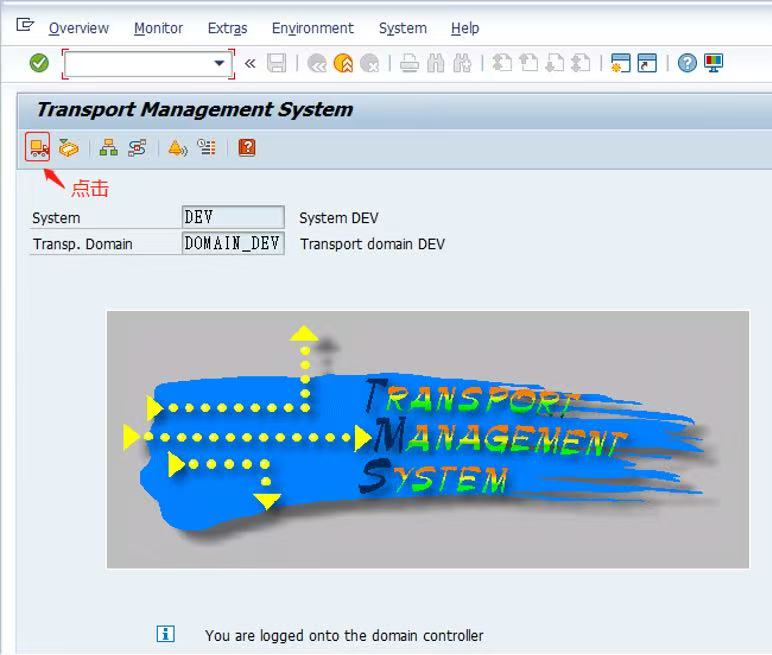
Task: Click the Transport Management System splash image
Action: (428, 439)
